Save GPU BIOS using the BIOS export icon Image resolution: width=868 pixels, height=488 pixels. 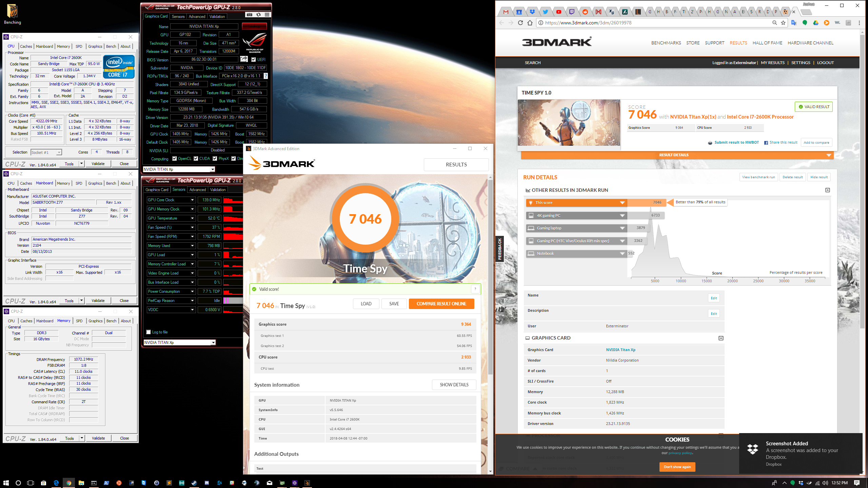(244, 59)
